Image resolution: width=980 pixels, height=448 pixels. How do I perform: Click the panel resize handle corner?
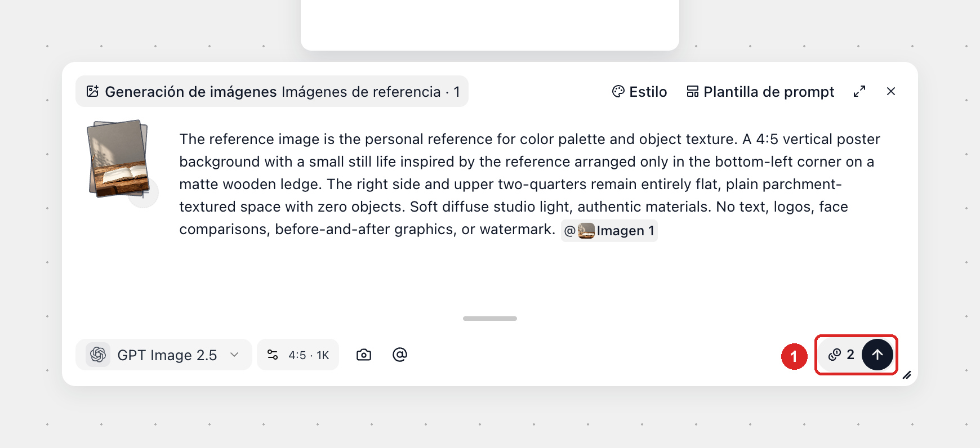pyautogui.click(x=907, y=375)
